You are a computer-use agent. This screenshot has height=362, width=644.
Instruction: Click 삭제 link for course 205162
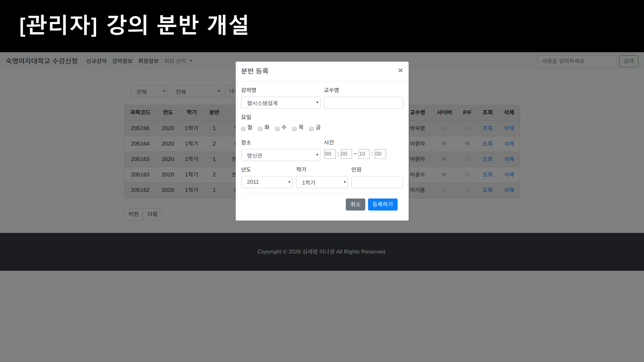(509, 190)
